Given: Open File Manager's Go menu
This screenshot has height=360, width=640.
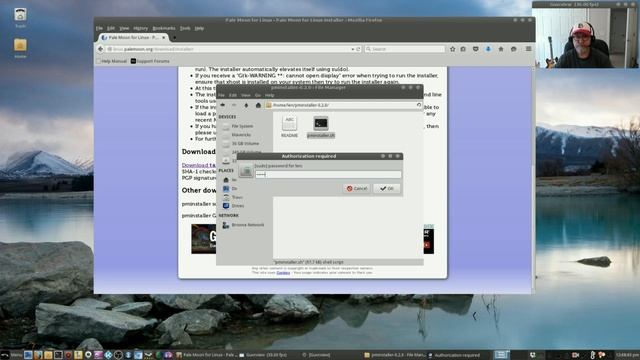Looking at the screenshot, I should coord(258,95).
